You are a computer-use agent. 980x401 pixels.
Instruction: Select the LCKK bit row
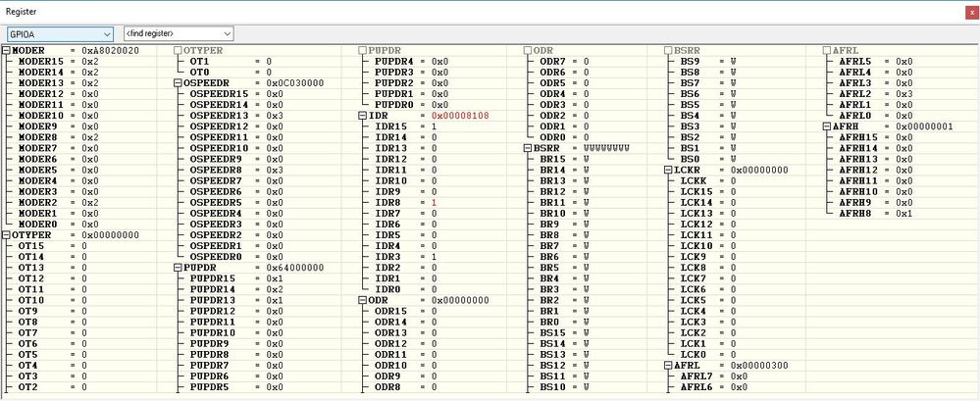click(x=708, y=180)
